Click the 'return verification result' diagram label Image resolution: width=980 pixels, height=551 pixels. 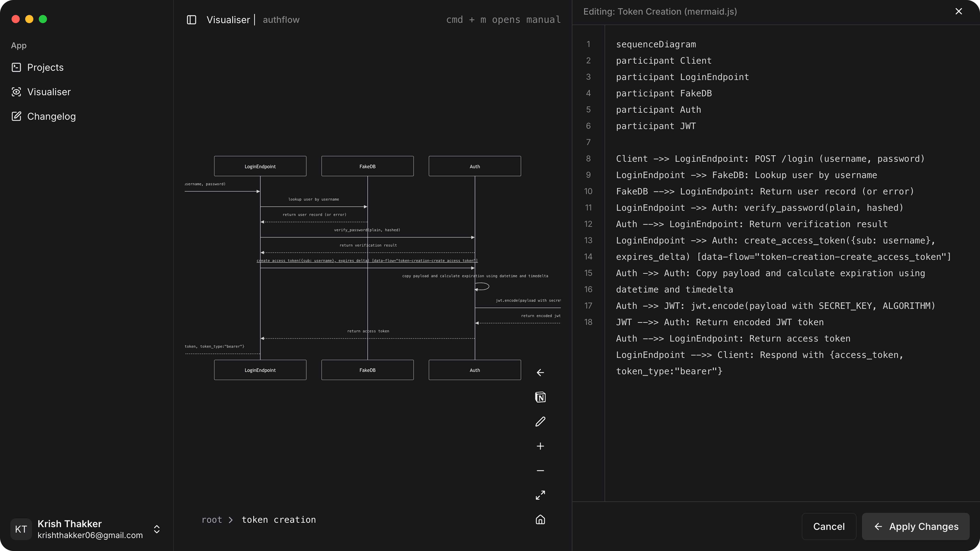368,245
